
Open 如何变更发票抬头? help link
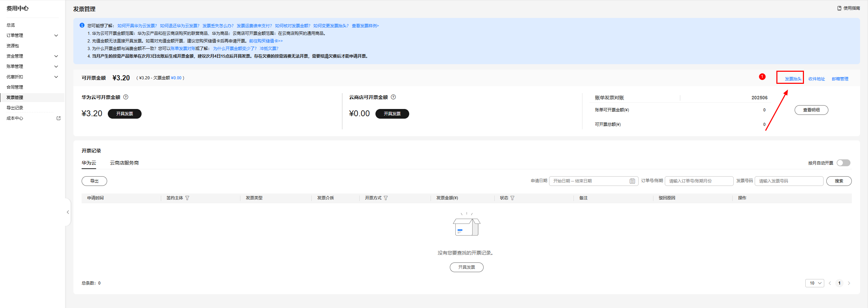click(x=331, y=26)
